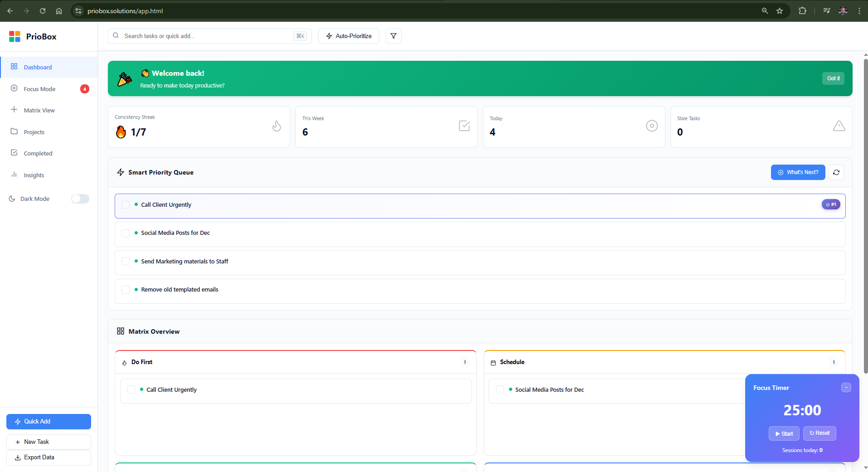The width and height of the screenshot is (868, 472).
Task: Click the Completed checkmark icon in sidebar
Action: [14, 153]
